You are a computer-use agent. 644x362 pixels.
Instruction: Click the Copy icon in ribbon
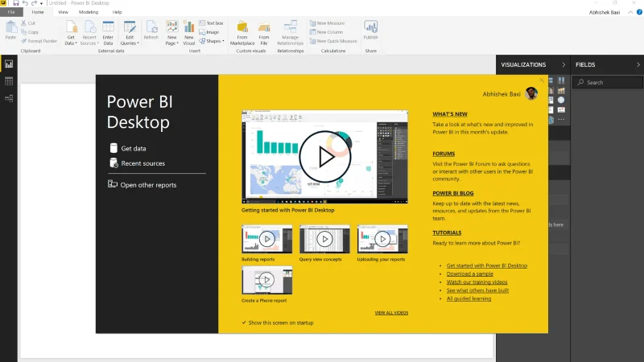point(24,32)
